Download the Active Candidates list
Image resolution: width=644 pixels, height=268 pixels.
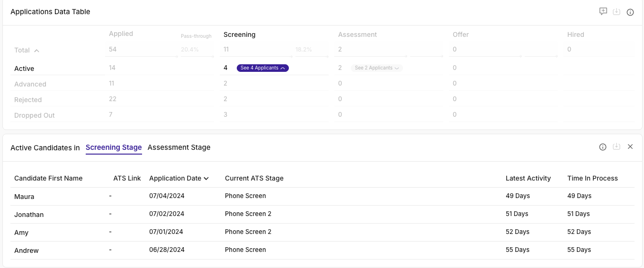617,147
